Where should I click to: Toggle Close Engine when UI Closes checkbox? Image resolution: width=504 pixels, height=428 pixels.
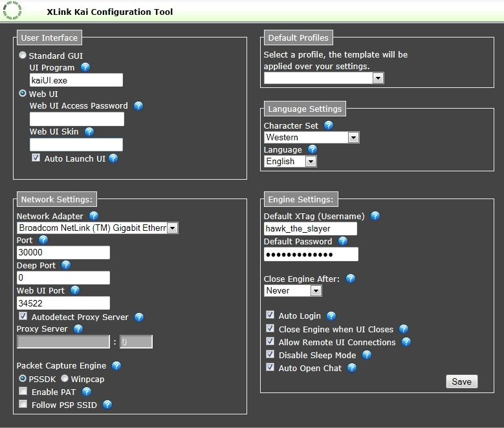click(x=270, y=328)
